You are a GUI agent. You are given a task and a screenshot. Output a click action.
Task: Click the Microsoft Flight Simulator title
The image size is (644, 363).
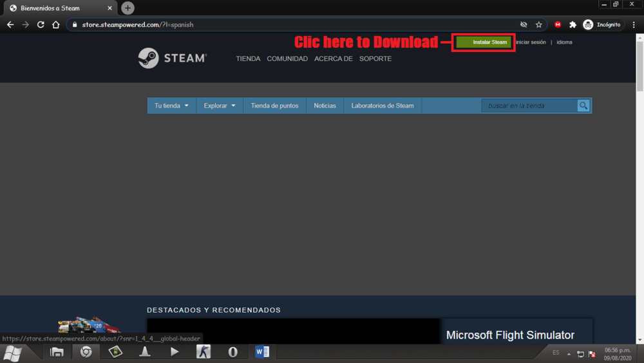point(510,335)
